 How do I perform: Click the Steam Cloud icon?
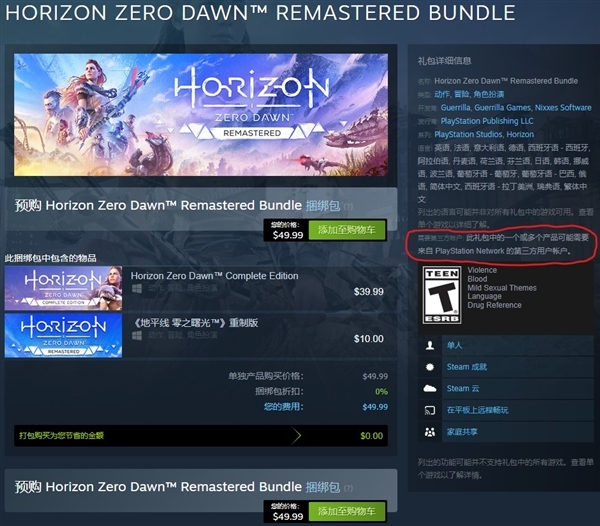(430, 388)
